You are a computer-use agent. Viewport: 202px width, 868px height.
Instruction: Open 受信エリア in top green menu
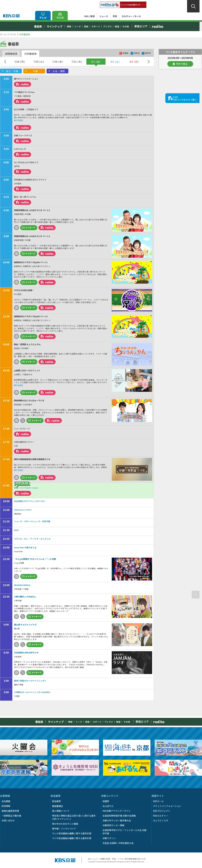click(x=141, y=26)
